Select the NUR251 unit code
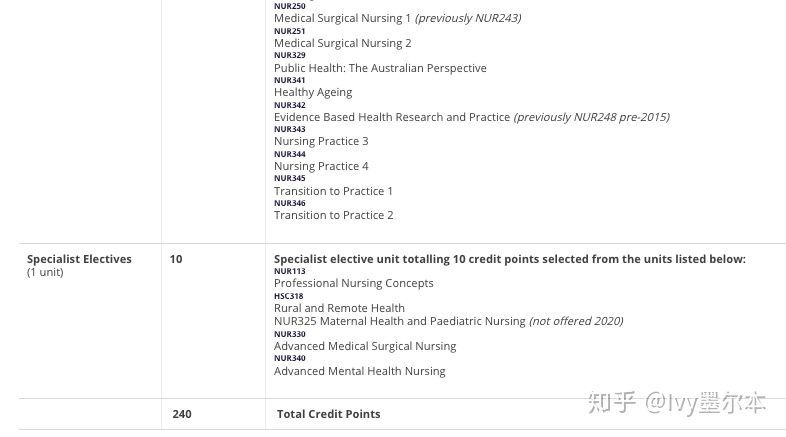 tap(289, 31)
